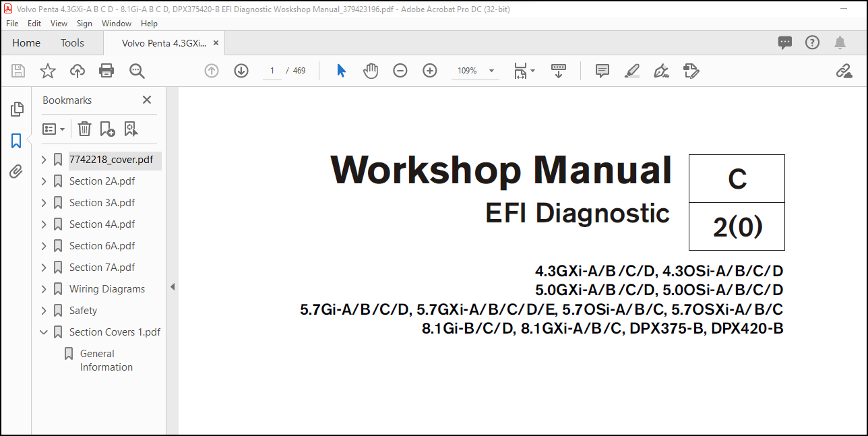Screen dimensions: 868x436
Task: Expand the 7742218_cover.pdf bookmark
Action: 44,160
